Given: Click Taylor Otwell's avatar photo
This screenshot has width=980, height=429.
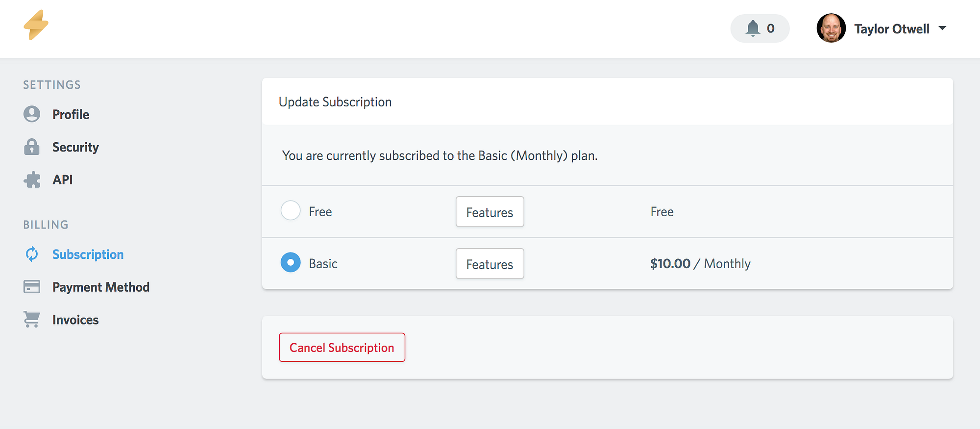Looking at the screenshot, I should pos(831,28).
